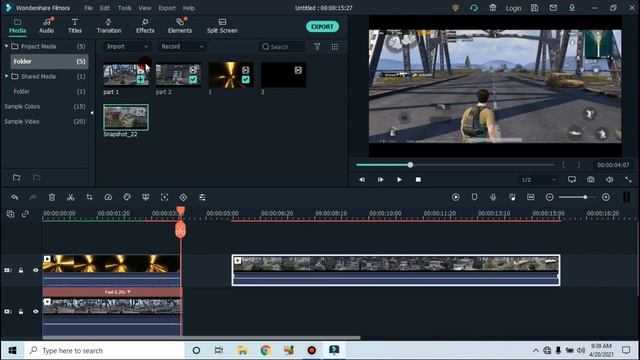Select the scissors split tool
The height and width of the screenshot is (360, 640).
[x=71, y=198]
